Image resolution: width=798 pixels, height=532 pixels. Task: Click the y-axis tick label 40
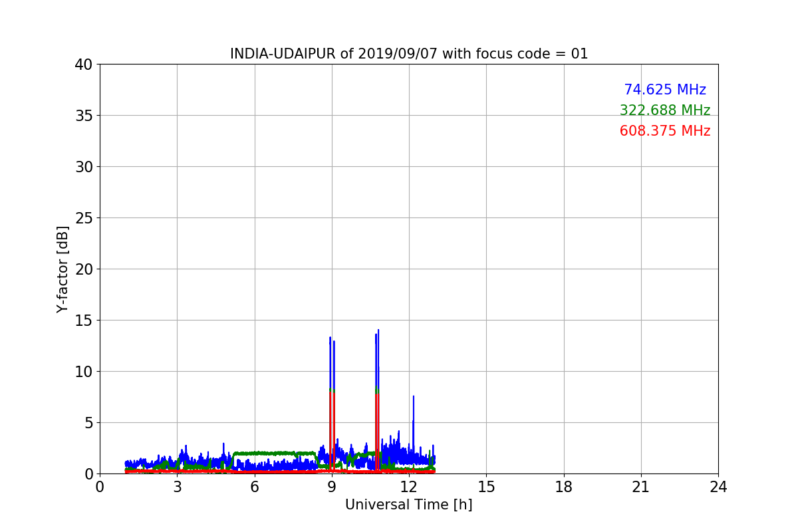pos(83,65)
